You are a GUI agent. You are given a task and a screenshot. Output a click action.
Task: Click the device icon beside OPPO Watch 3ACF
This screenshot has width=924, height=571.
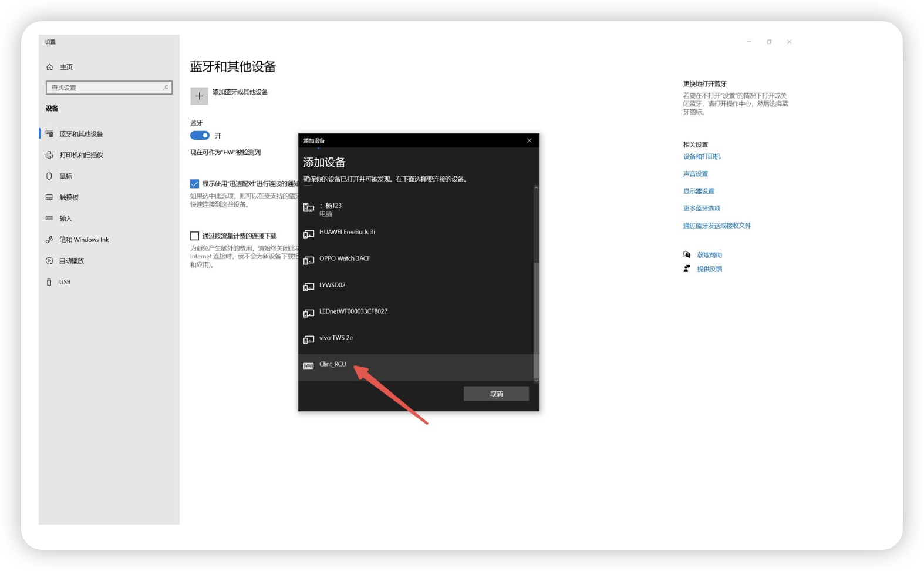309,261
